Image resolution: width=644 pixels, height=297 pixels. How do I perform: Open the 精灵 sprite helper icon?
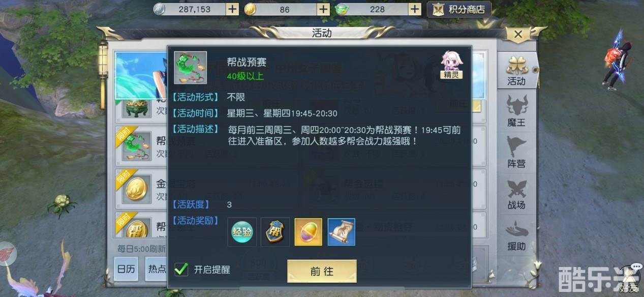(x=451, y=65)
